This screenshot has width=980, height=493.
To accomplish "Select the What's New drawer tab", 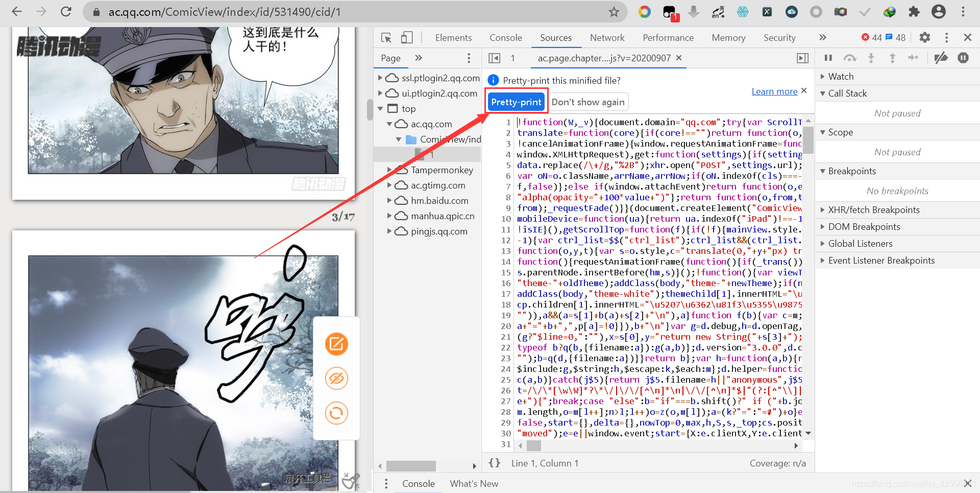I will [474, 483].
